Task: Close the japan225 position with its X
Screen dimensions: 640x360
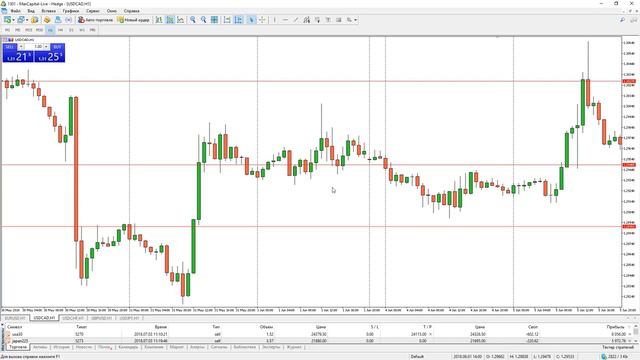Action: [630, 340]
